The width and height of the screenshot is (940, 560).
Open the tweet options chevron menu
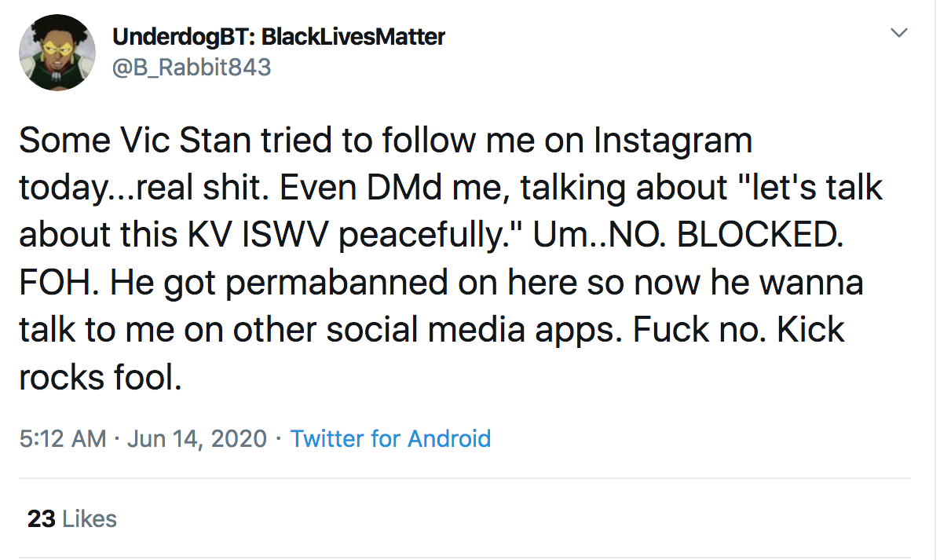[x=898, y=33]
